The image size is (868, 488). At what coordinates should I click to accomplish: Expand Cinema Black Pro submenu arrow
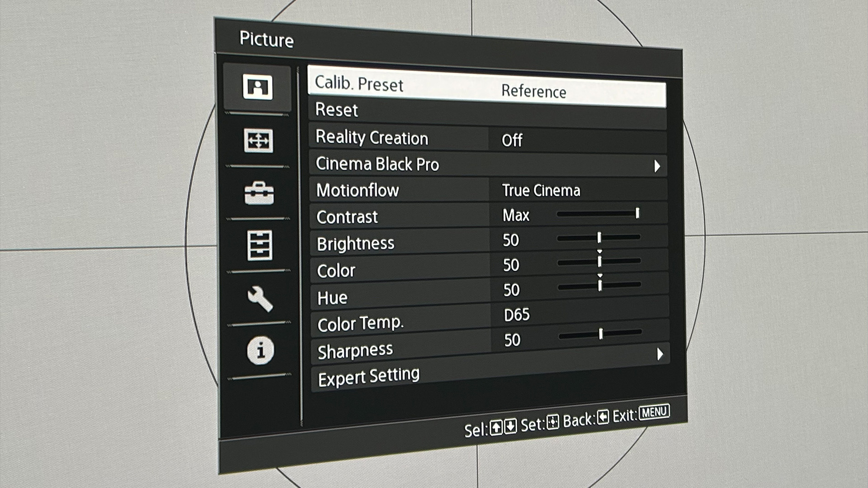point(657,166)
